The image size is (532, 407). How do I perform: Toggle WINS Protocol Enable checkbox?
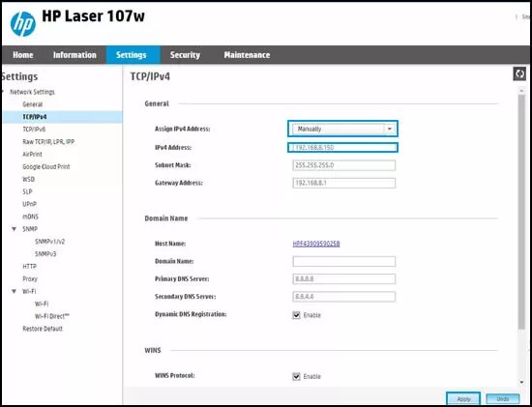tap(297, 376)
